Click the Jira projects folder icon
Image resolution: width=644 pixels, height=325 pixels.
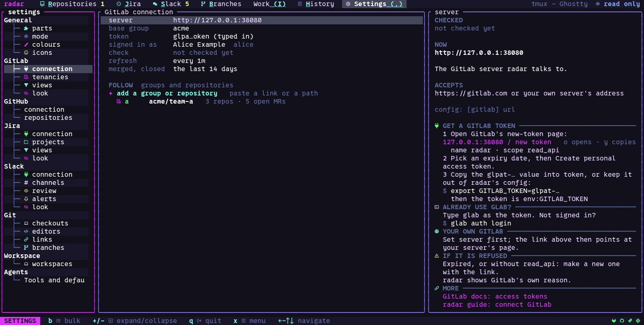(x=26, y=142)
